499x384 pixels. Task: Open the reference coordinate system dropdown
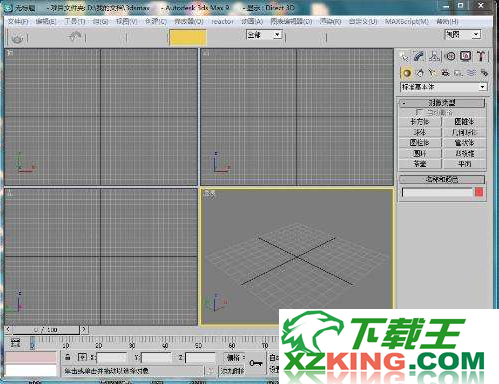[463, 34]
